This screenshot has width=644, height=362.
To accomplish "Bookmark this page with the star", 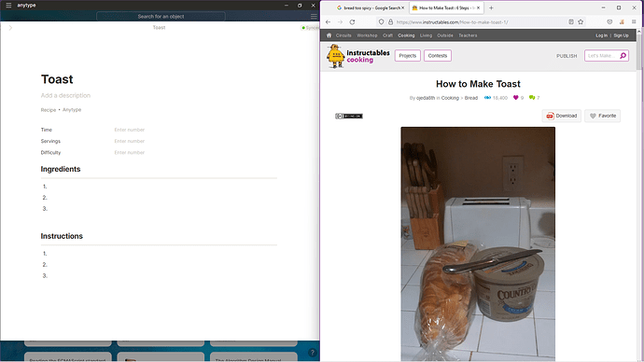I will 581,22.
